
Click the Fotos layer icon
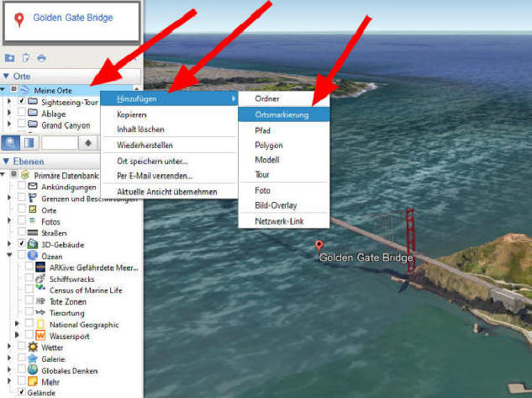pos(32,221)
